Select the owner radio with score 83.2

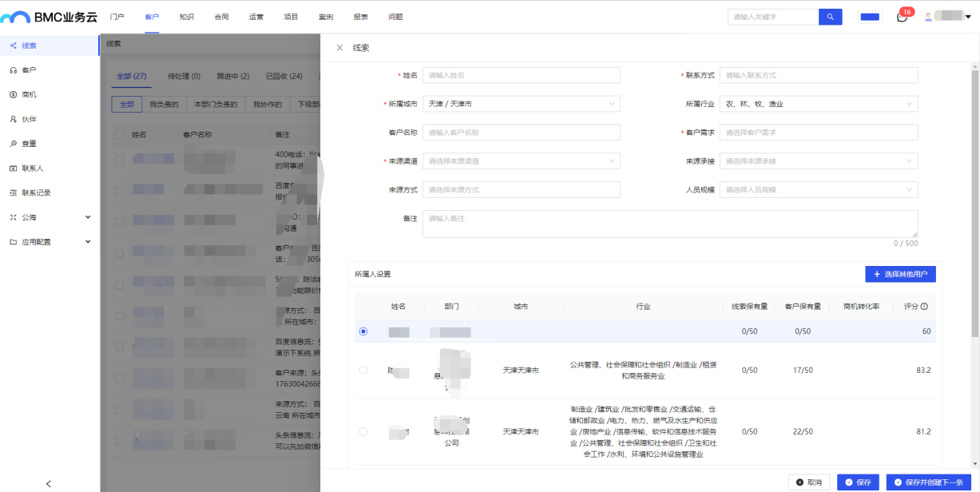coord(363,371)
